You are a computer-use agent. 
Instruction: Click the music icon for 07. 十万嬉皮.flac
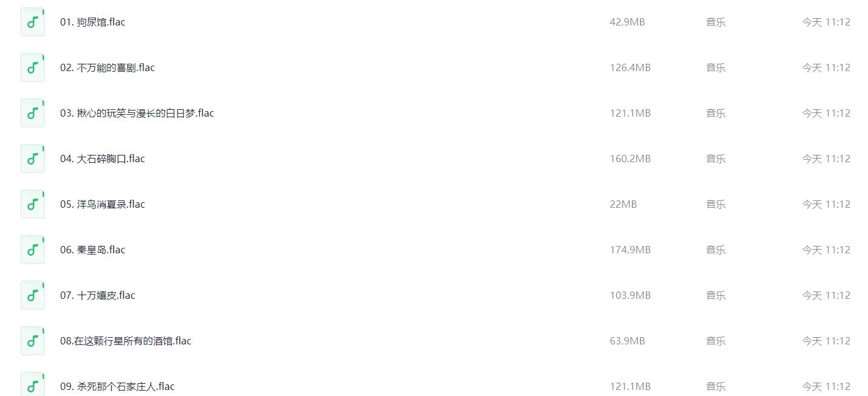pyautogui.click(x=33, y=295)
